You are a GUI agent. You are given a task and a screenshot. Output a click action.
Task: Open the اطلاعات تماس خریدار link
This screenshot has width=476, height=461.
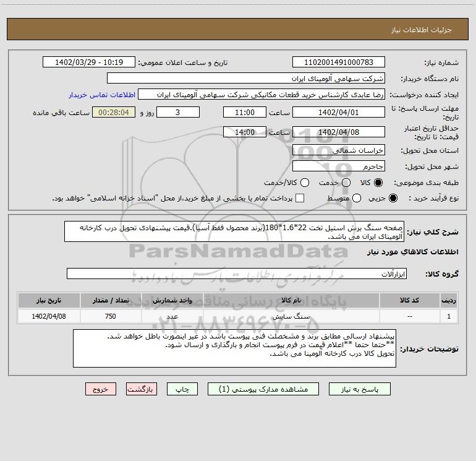pos(102,95)
